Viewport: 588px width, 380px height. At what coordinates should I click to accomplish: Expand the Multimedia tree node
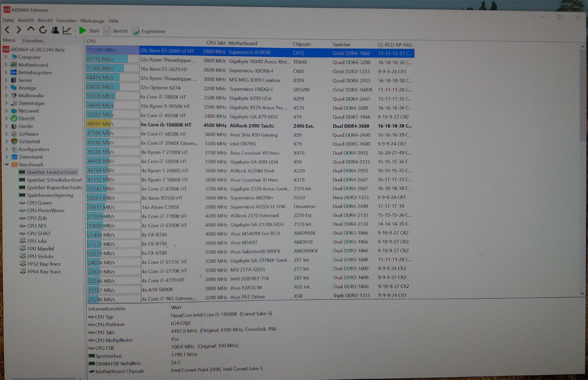[x=6, y=95]
